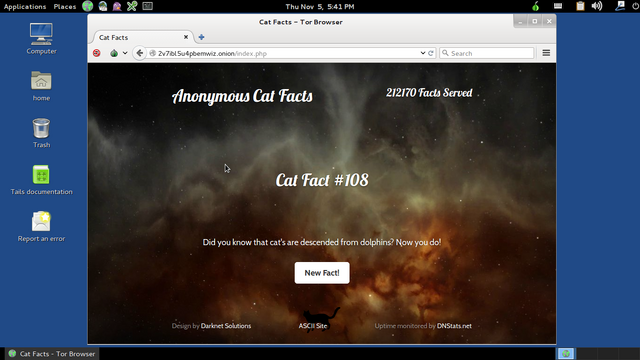Open the hamburger browser menu
The width and height of the screenshot is (640, 360).
click(x=546, y=53)
